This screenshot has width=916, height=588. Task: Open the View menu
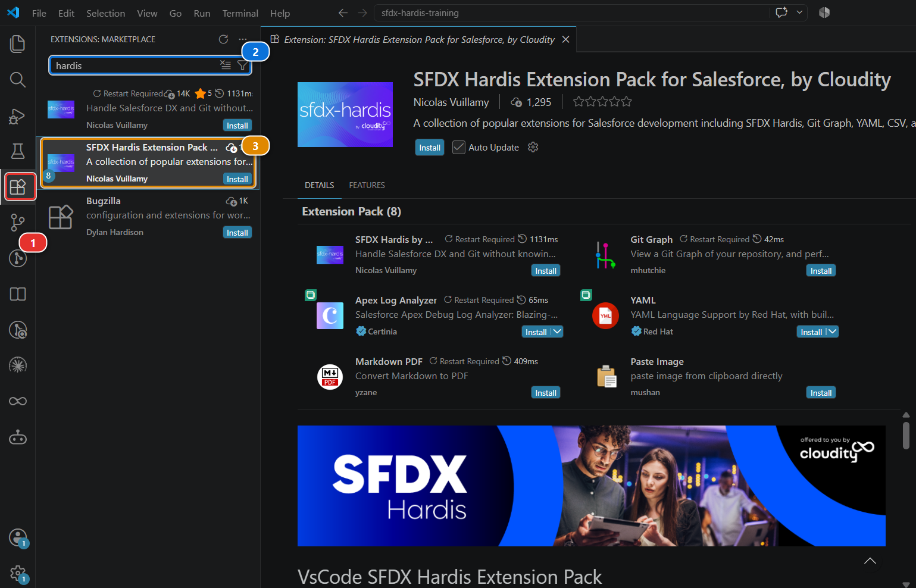point(147,13)
